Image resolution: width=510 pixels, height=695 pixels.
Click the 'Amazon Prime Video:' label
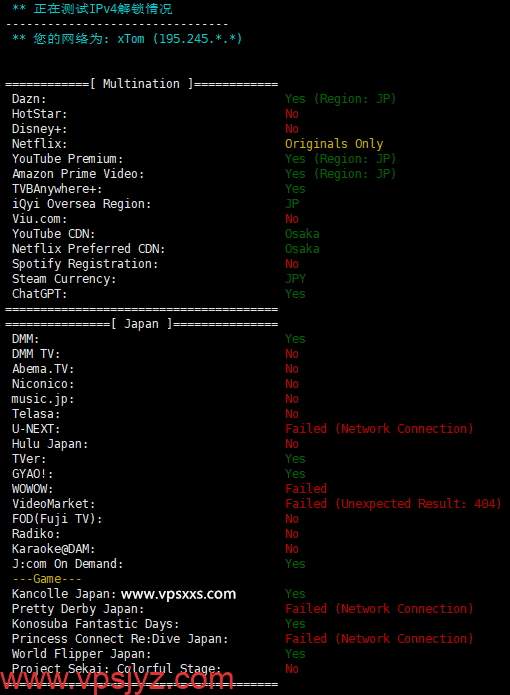78,174
